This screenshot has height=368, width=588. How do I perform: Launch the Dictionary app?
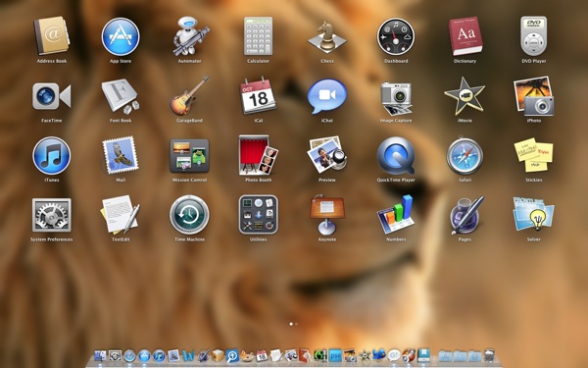pyautogui.click(x=465, y=36)
